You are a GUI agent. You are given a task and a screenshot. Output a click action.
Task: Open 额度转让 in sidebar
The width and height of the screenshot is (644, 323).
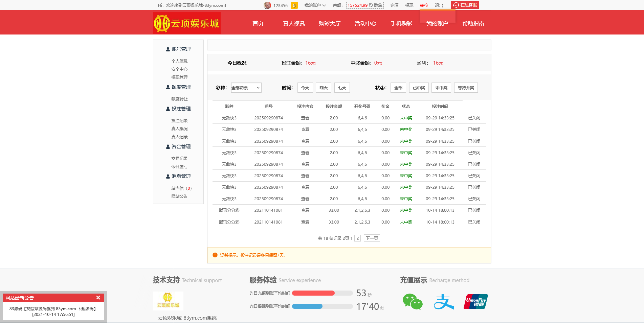[179, 99]
